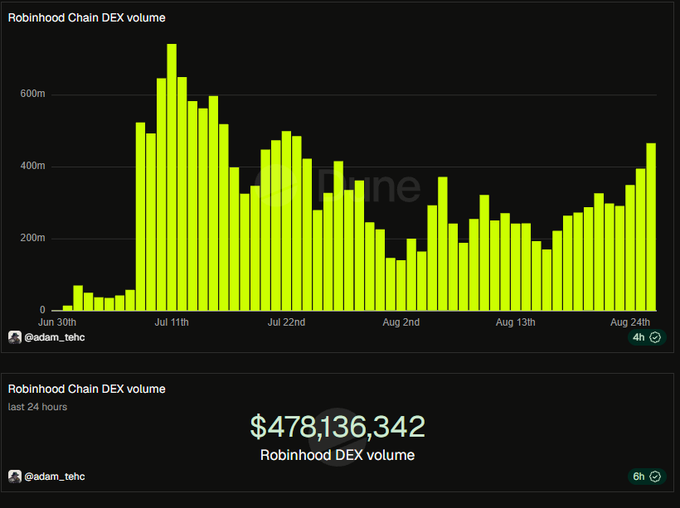The image size is (680, 508).
Task: Open the @adam_tehc profile link below the bar chart
Action: point(55,337)
